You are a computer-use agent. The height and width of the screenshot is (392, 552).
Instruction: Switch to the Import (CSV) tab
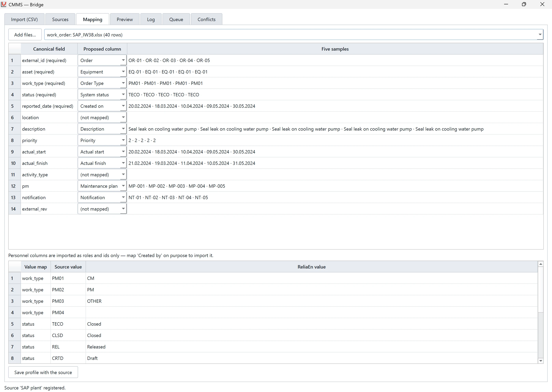[24, 19]
